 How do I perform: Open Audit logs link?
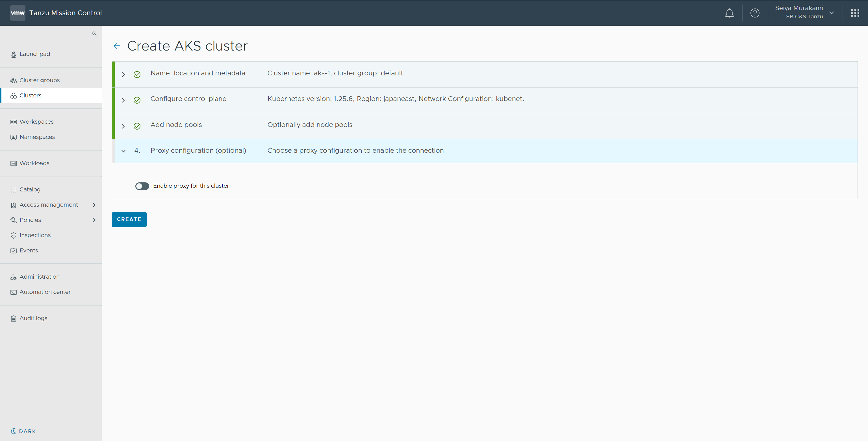tap(33, 318)
